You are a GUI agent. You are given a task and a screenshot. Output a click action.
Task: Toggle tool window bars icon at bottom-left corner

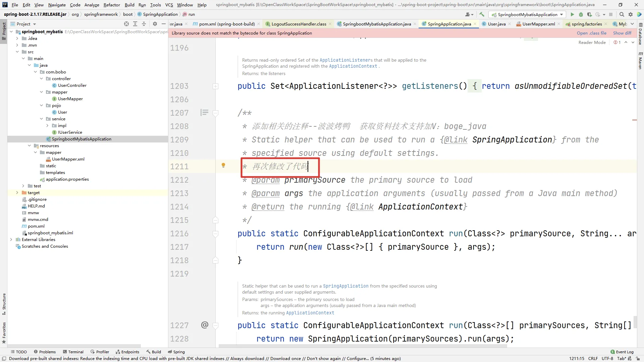coord(4,358)
